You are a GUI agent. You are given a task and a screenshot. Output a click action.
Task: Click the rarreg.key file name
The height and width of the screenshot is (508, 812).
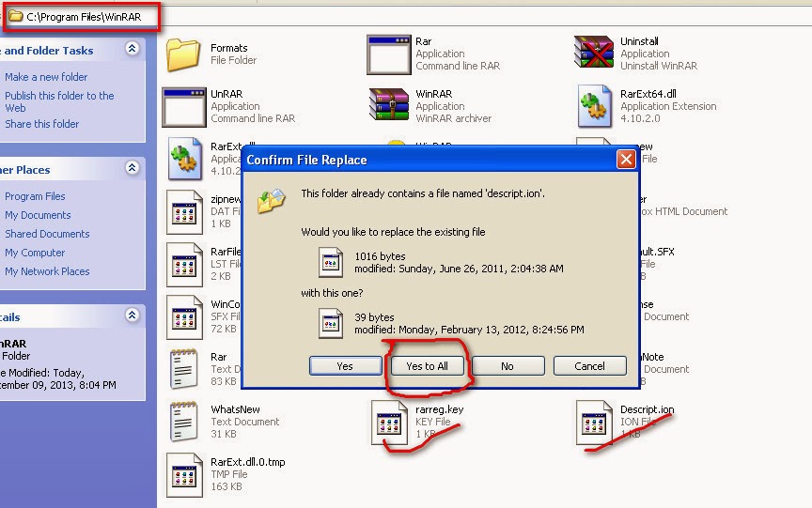click(439, 409)
